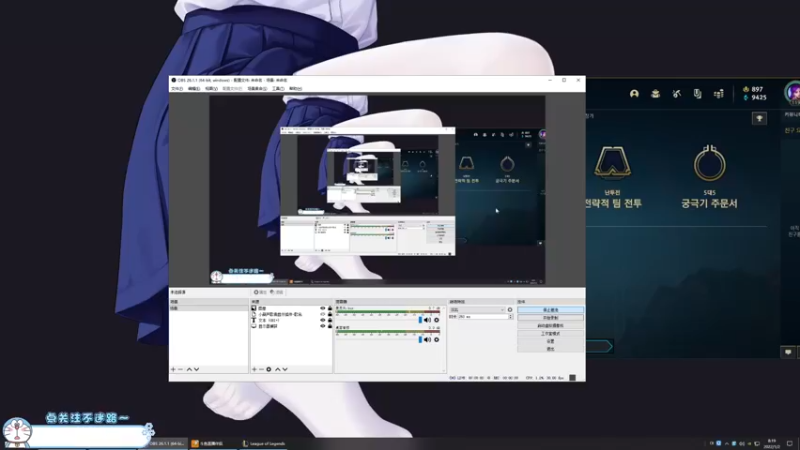The width and height of the screenshot is (800, 450).
Task: Click the Start Virtual Camera button
Action: click(551, 326)
